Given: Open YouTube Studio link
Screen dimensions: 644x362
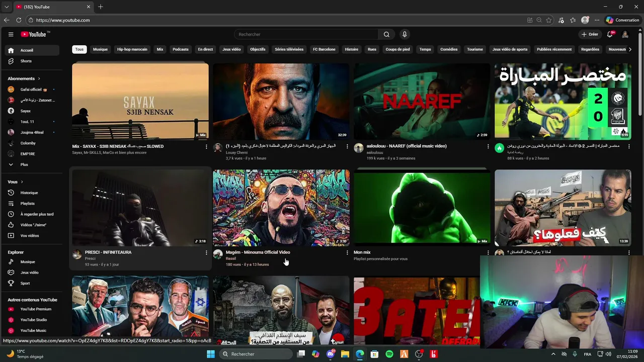Looking at the screenshot, I should (x=31, y=320).
